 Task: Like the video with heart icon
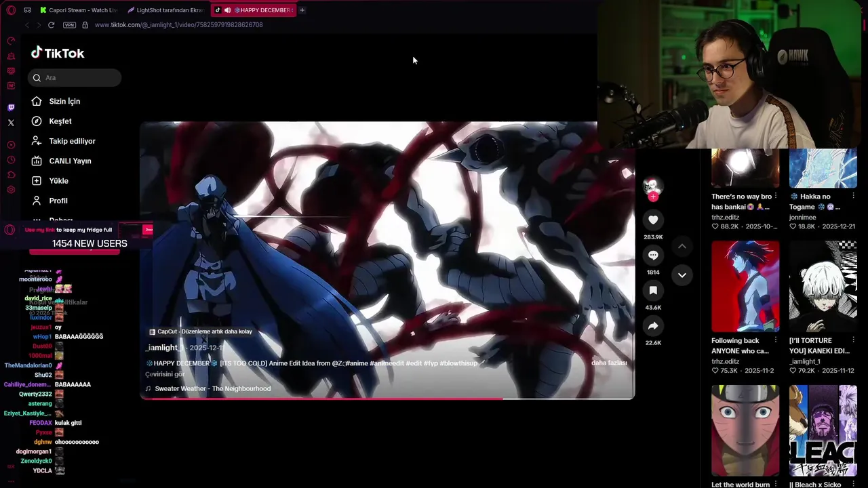click(x=653, y=220)
